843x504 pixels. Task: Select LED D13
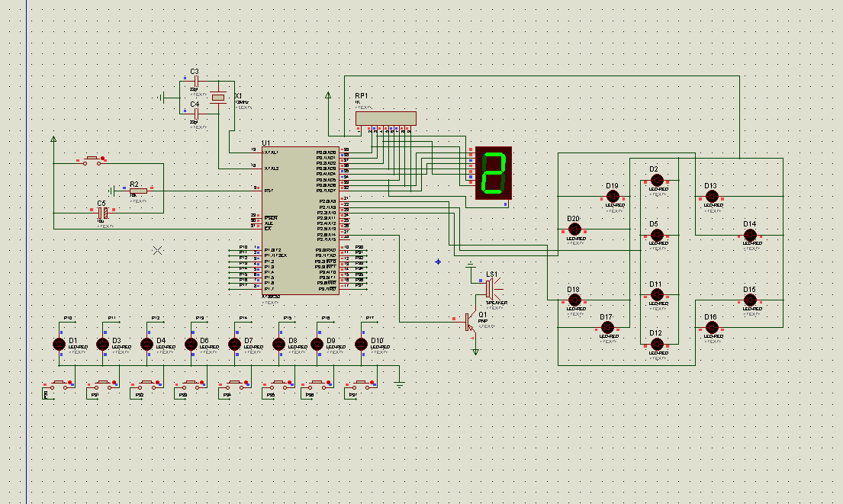(712, 197)
